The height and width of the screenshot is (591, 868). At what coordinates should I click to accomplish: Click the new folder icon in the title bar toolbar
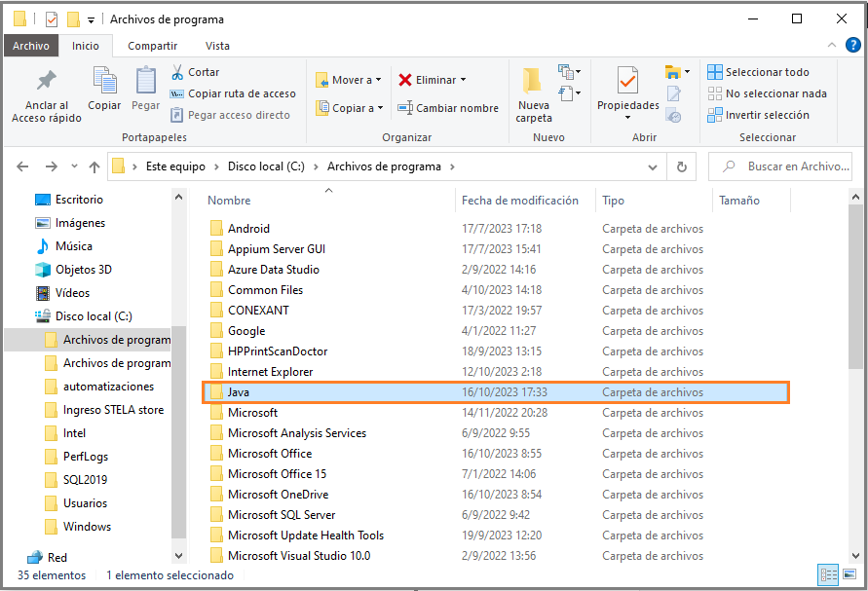pyautogui.click(x=74, y=19)
